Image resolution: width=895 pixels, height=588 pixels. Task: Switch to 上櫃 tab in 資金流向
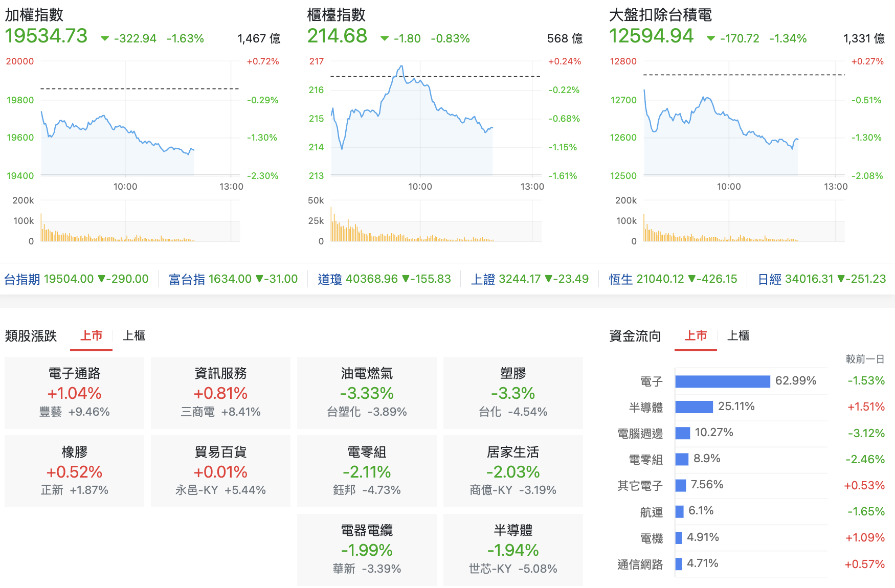[x=738, y=335]
